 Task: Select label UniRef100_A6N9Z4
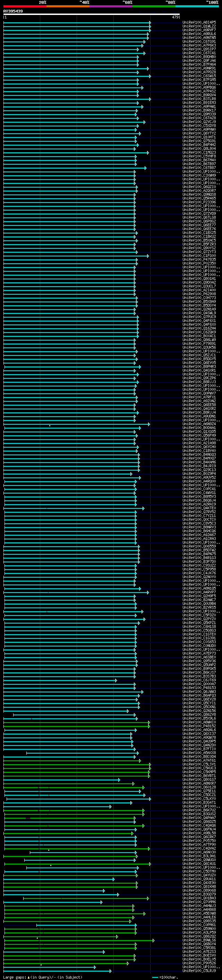tap(199, 424)
